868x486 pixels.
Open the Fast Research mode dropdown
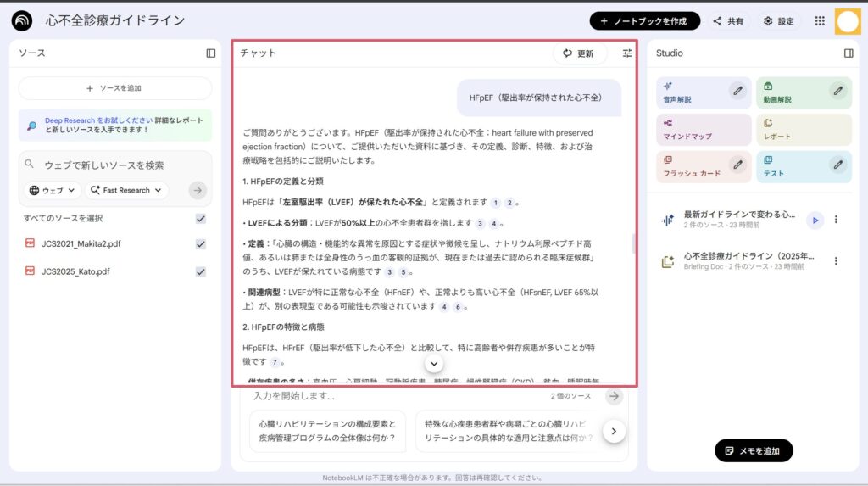click(x=127, y=190)
